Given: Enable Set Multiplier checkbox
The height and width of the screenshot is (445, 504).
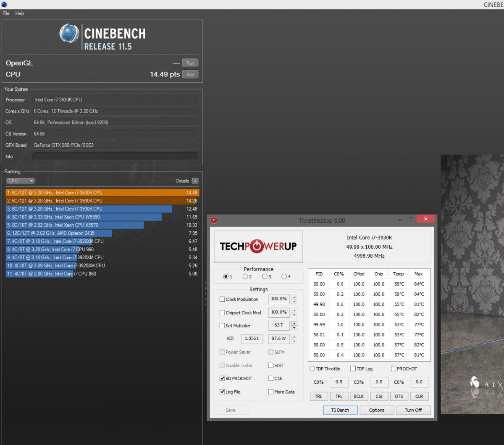Looking at the screenshot, I should 222,326.
